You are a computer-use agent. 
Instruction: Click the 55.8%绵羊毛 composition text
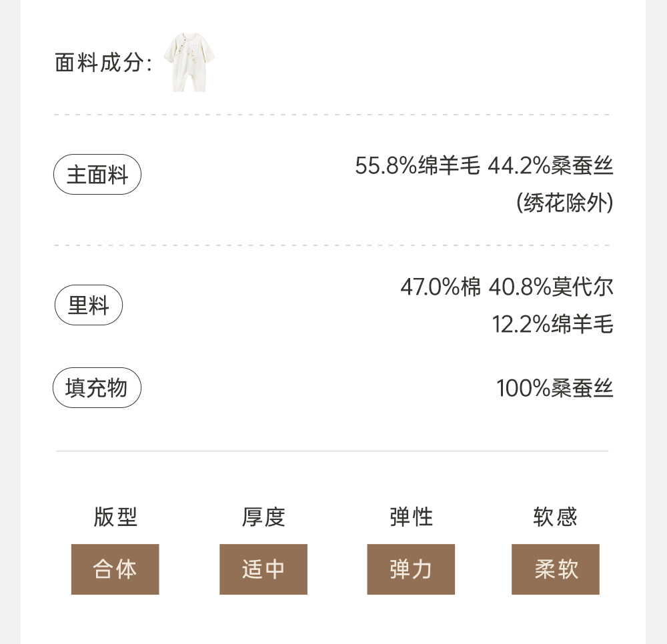point(417,166)
